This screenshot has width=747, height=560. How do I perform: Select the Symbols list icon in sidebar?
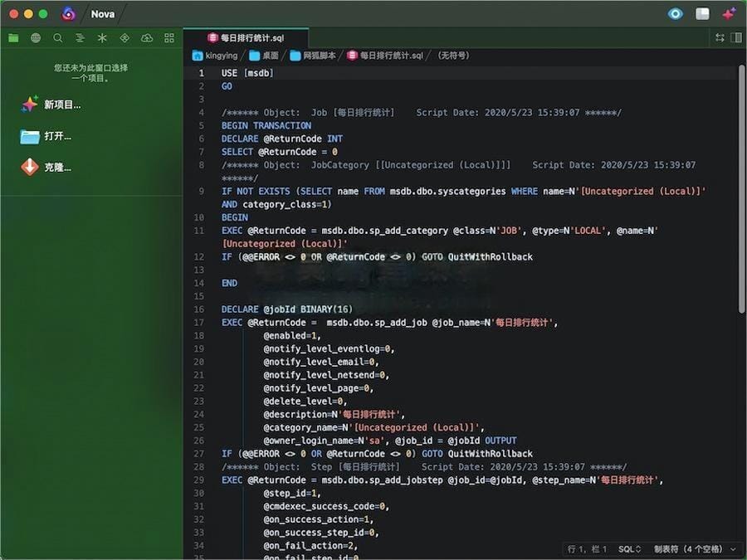(x=81, y=38)
